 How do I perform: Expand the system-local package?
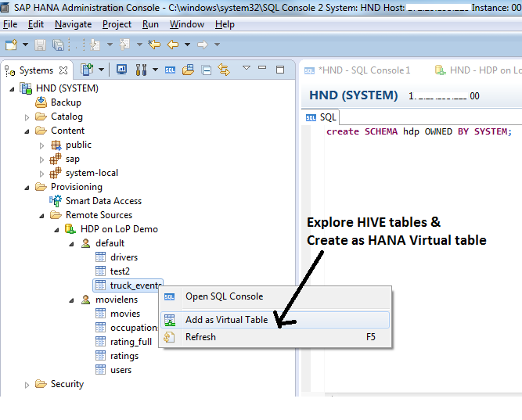tap(41, 174)
